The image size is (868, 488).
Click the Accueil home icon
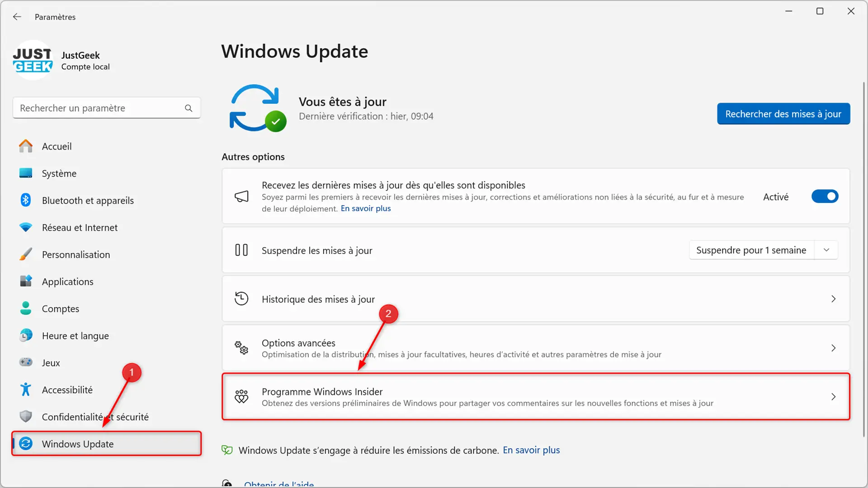pos(26,146)
